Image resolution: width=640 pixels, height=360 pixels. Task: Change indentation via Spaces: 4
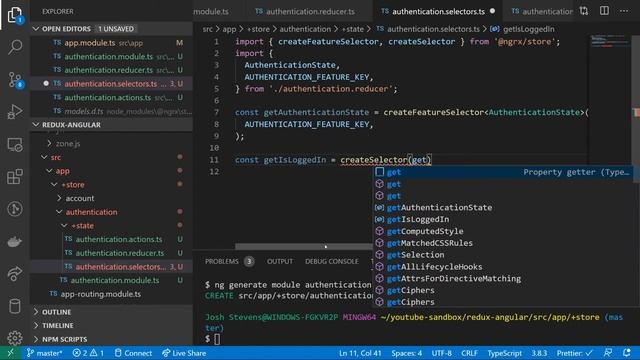pos(407,353)
